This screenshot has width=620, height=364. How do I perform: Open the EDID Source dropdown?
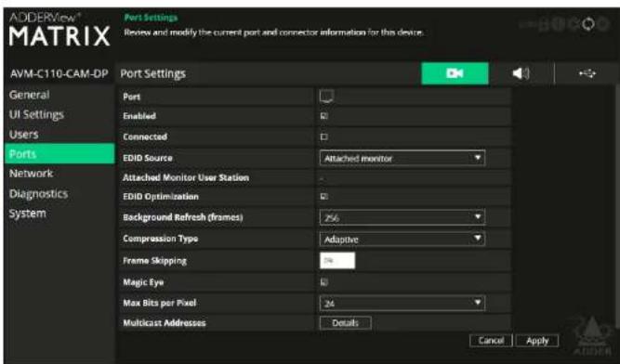(402, 158)
